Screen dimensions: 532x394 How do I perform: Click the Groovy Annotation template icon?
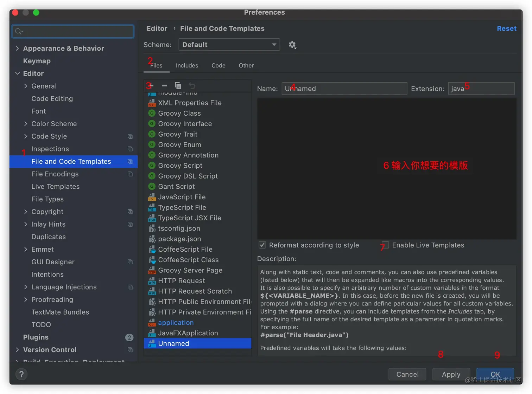152,155
